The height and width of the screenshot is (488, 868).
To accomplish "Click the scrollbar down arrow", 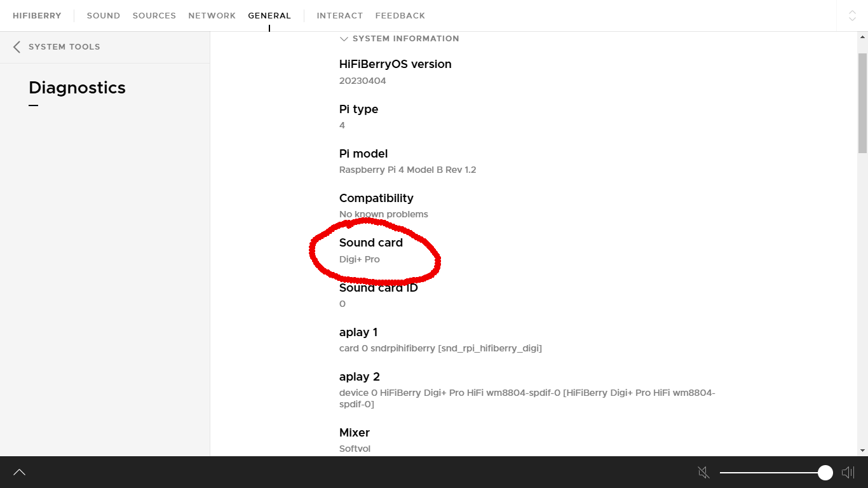I will click(x=862, y=450).
